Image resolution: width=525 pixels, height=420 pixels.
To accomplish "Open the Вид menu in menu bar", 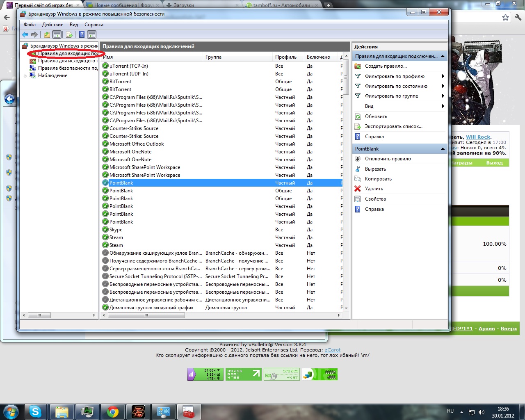I will pyautogui.click(x=74, y=25).
